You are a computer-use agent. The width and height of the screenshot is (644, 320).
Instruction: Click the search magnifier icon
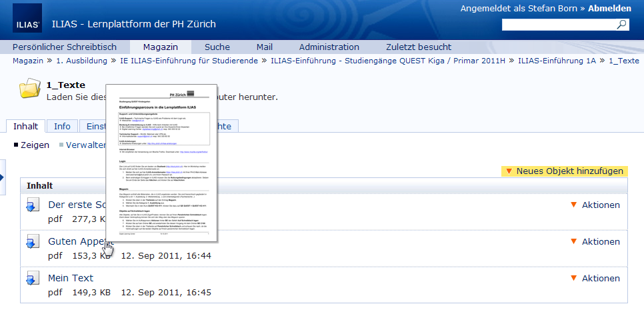[x=622, y=25]
